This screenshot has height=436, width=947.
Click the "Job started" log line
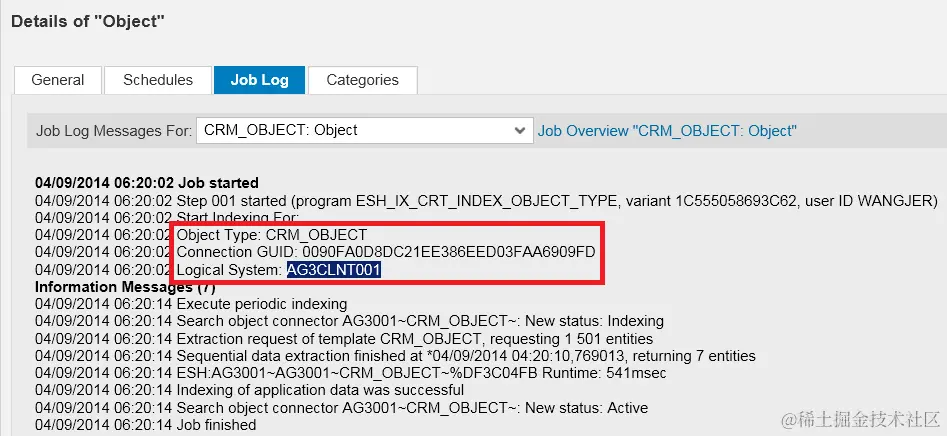[x=147, y=183]
